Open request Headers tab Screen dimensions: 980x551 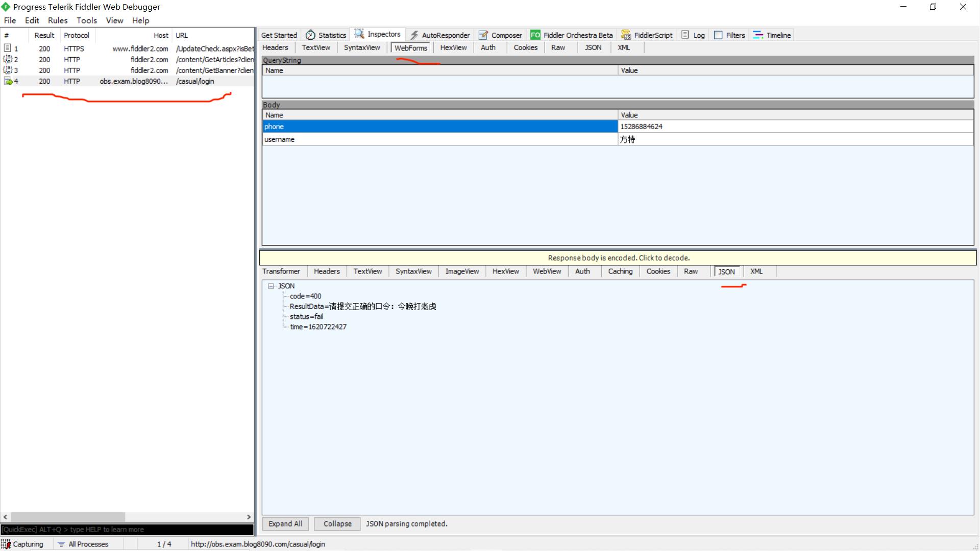pyautogui.click(x=275, y=47)
